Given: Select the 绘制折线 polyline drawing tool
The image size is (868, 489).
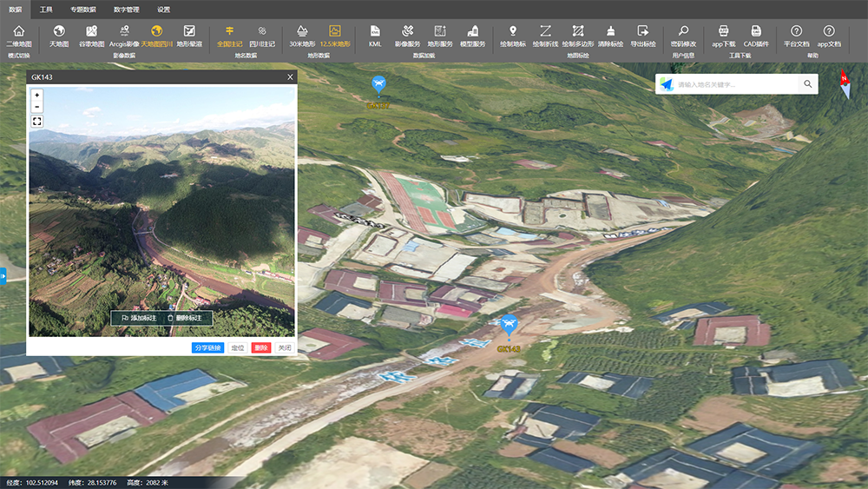Looking at the screenshot, I should pyautogui.click(x=544, y=35).
